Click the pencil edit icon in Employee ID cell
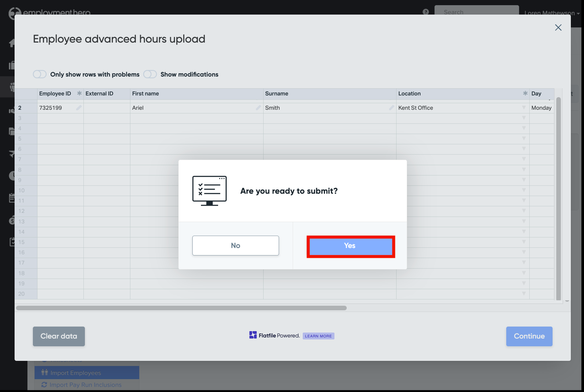This screenshot has width=584, height=392. (x=79, y=108)
